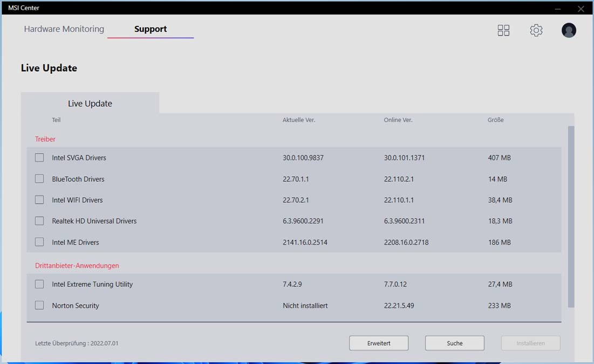Screen dimensions: 594x364
Task: Select the Norton Security checkbox
Action: (39, 305)
